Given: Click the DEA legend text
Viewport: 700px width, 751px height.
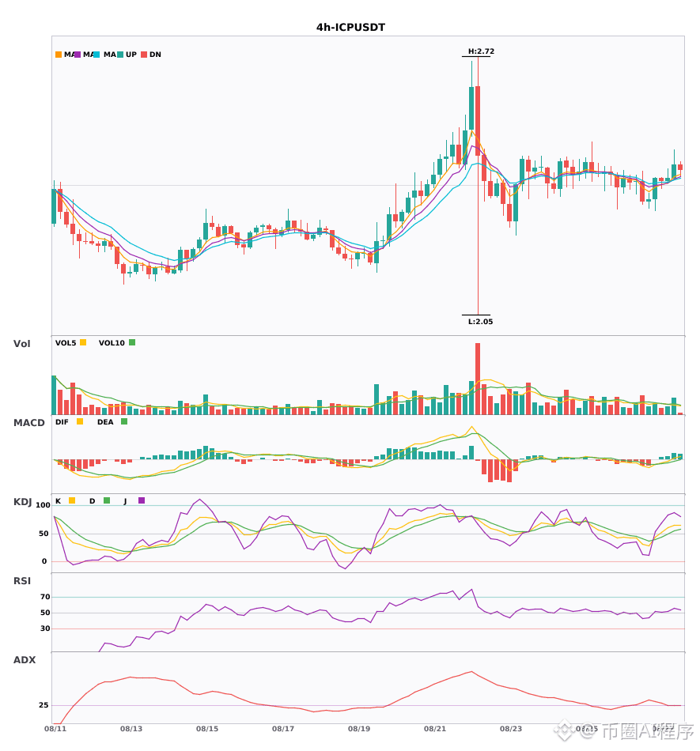Looking at the screenshot, I should point(105,422).
